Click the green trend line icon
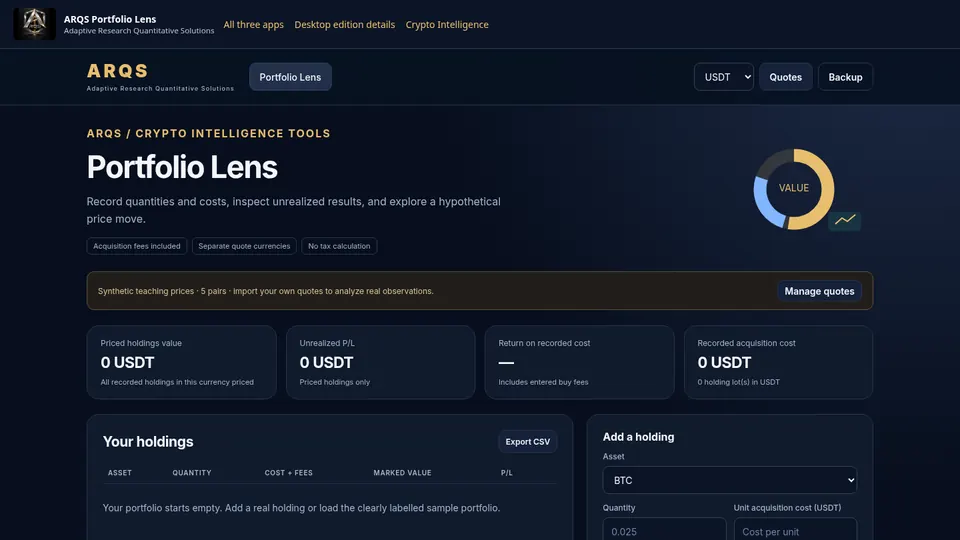Viewport: 960px width, 540px height. [x=845, y=220]
